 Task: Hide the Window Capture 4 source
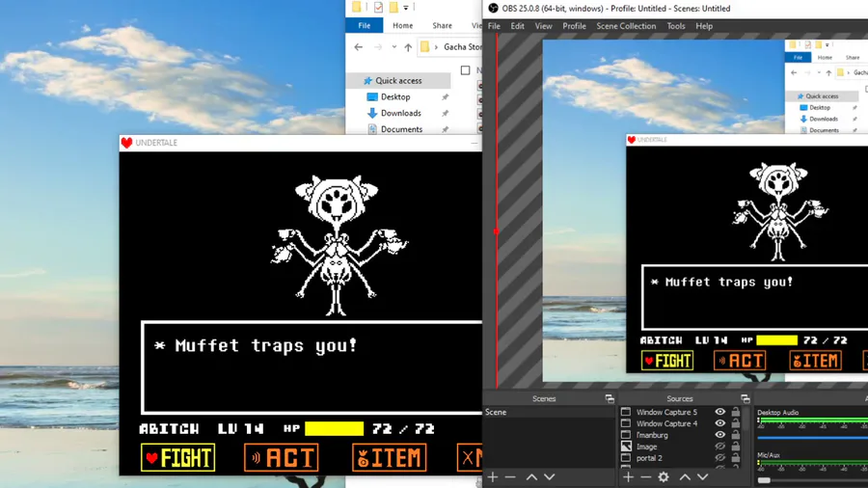(719, 423)
